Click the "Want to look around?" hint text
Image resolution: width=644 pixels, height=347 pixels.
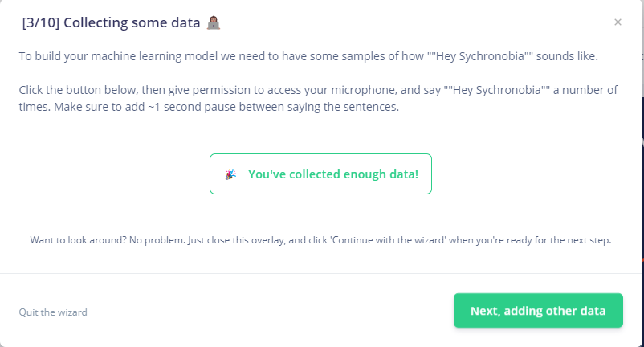(76, 240)
